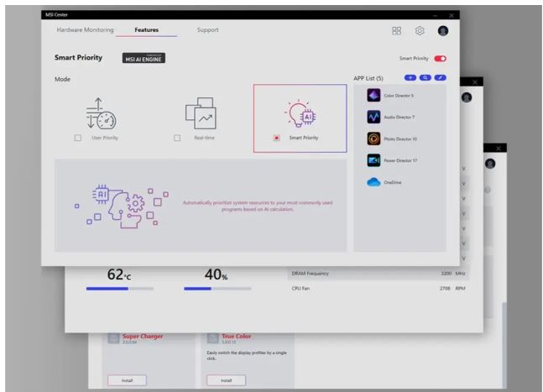
Task: Click the Audio Director 7 app icon
Action: (x=373, y=117)
